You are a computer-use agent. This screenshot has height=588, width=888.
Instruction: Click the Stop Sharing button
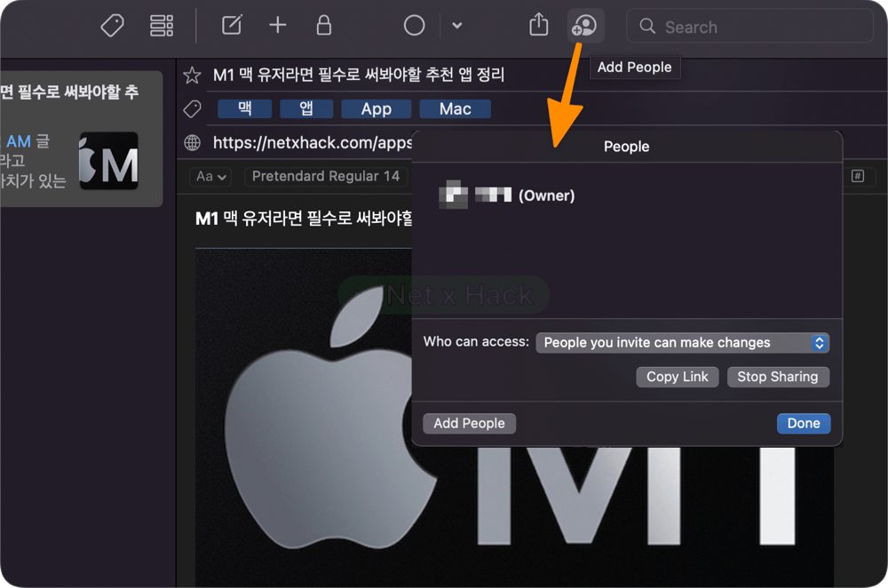[x=778, y=377]
